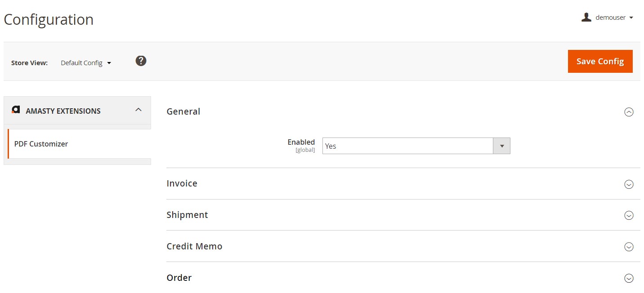Click the Shipment row's circled arrow icon

pos(629,216)
